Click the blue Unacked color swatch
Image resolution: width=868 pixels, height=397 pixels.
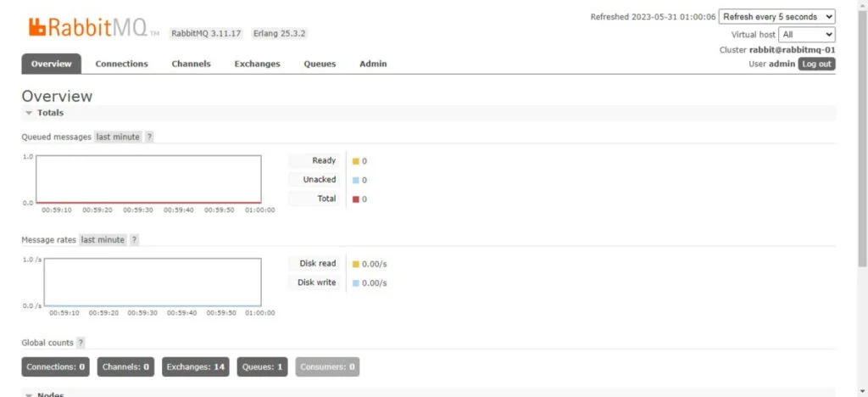(x=356, y=180)
